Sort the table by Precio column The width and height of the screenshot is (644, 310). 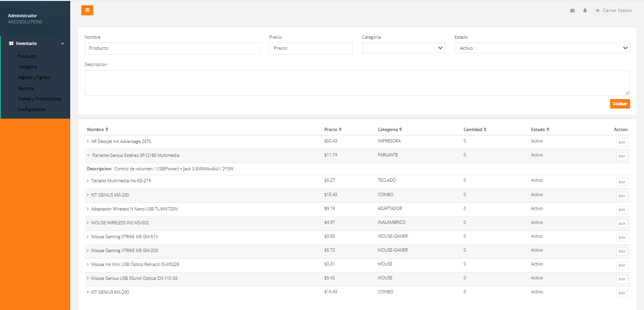click(x=333, y=130)
